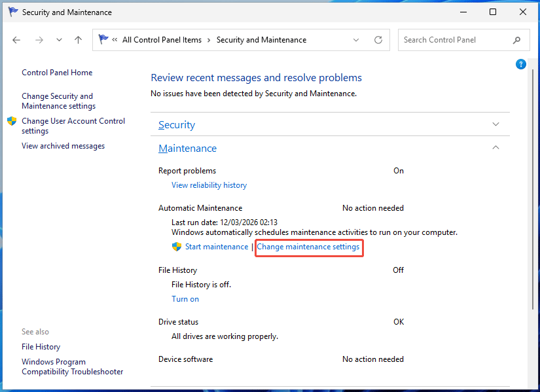Click the flag icon in the address bar

103,39
